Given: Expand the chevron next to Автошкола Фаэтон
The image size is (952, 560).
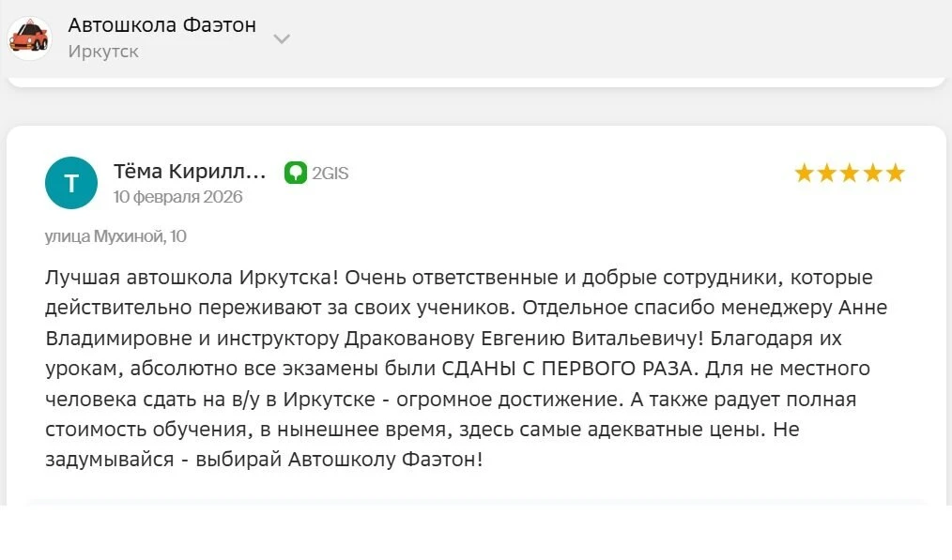Looking at the screenshot, I should tap(281, 39).
